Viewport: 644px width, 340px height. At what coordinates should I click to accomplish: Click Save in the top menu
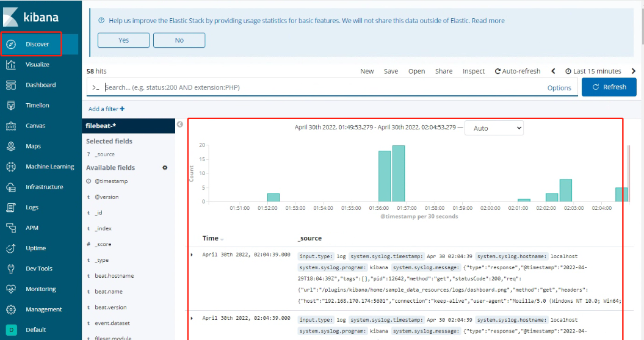[x=391, y=71]
